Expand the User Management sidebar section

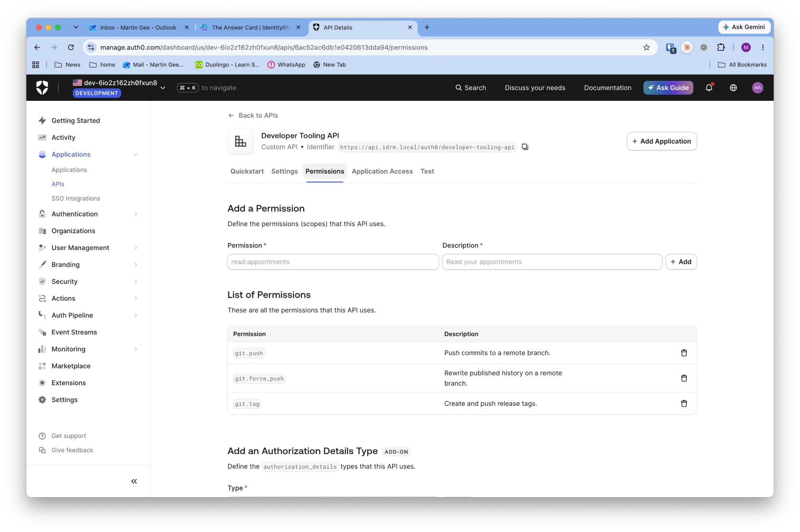(x=136, y=248)
